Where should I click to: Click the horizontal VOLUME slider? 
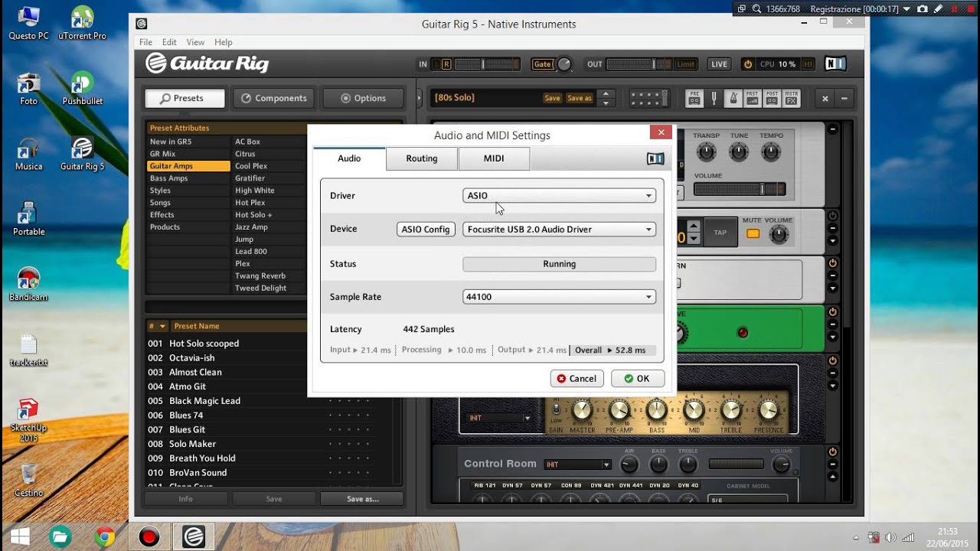[740, 189]
